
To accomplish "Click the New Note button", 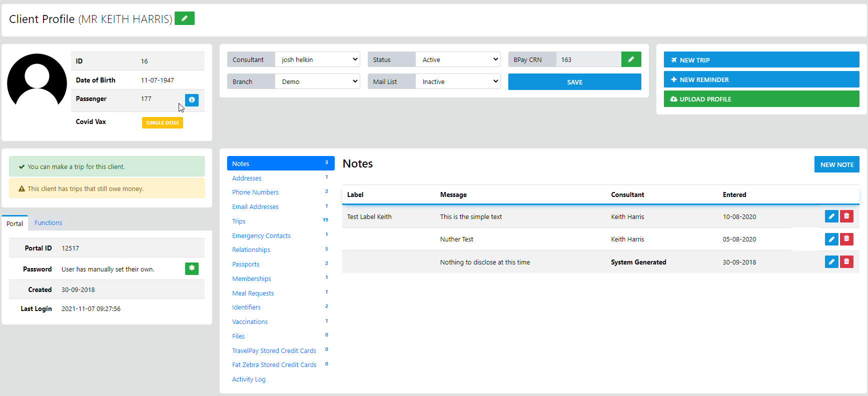I will point(836,164).
